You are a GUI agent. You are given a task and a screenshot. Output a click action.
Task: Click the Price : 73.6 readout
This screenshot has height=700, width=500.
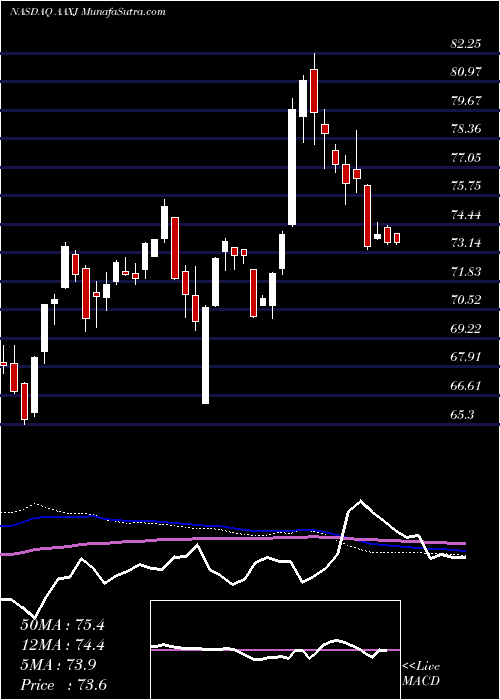click(x=63, y=685)
